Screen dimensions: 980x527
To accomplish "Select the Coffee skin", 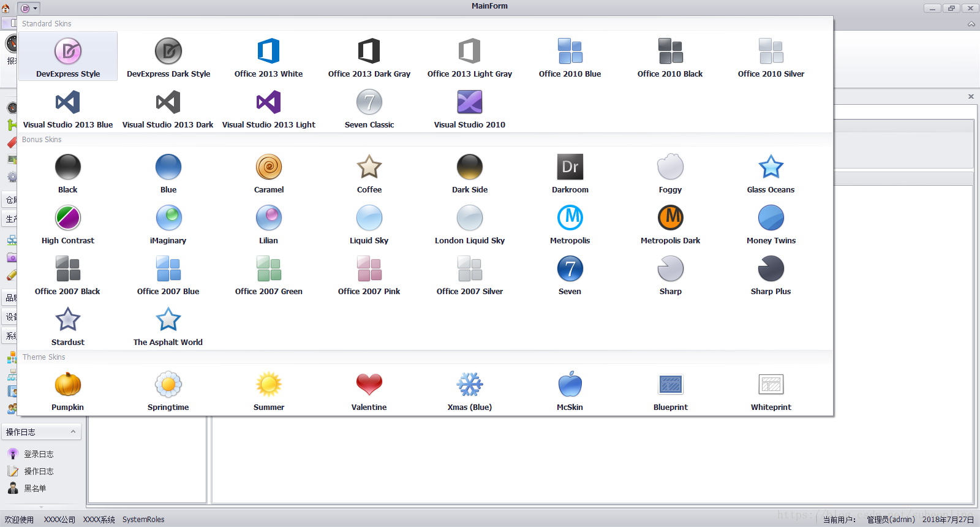I will 369,172.
